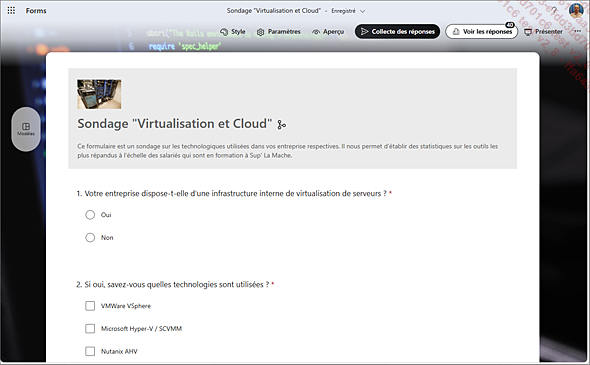Viewport: 590px width, 365px height.
Task: Open the saved status dropdown chevron
Action: (x=362, y=11)
